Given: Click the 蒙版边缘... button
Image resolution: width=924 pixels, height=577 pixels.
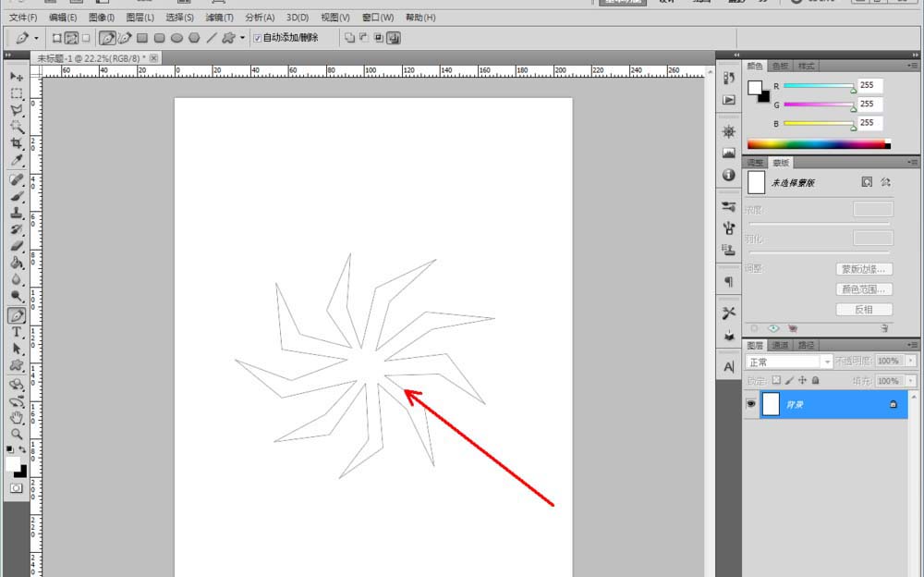Looking at the screenshot, I should click(x=863, y=269).
